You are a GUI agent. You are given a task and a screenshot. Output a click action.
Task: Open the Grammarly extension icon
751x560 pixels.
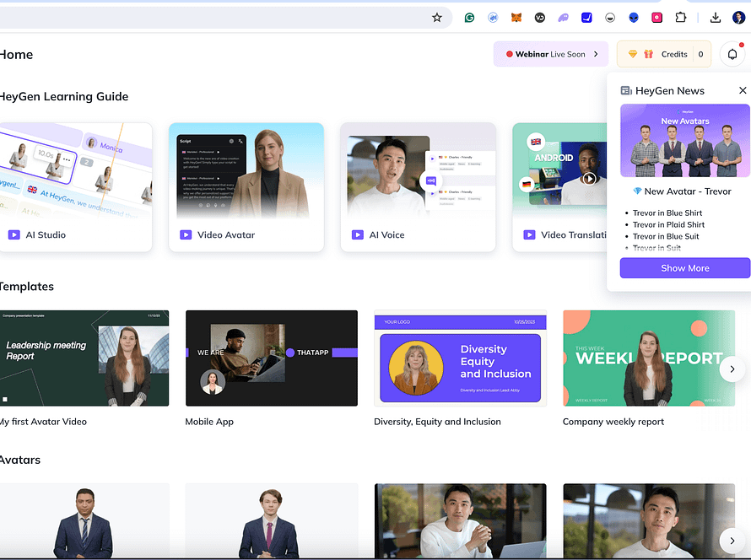469,18
